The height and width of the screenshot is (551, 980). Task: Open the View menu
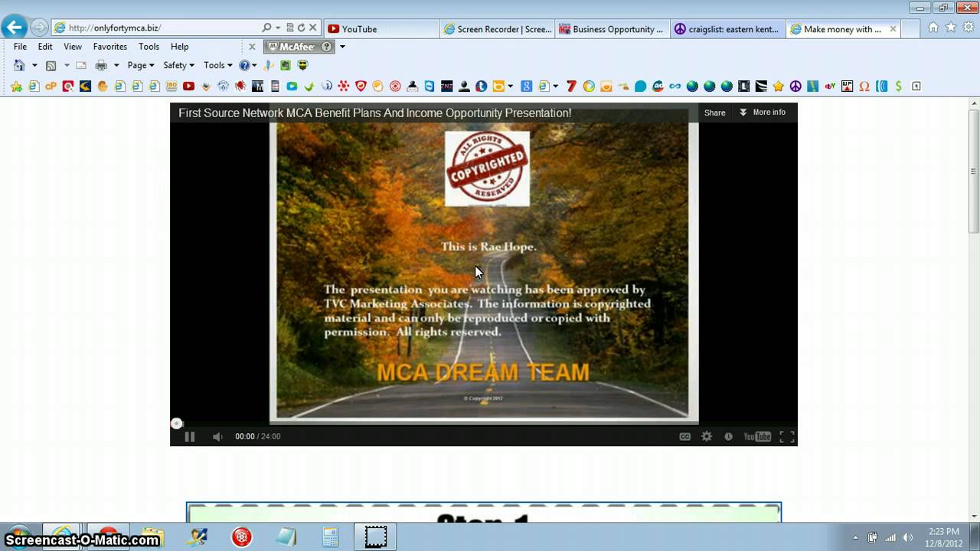73,47
